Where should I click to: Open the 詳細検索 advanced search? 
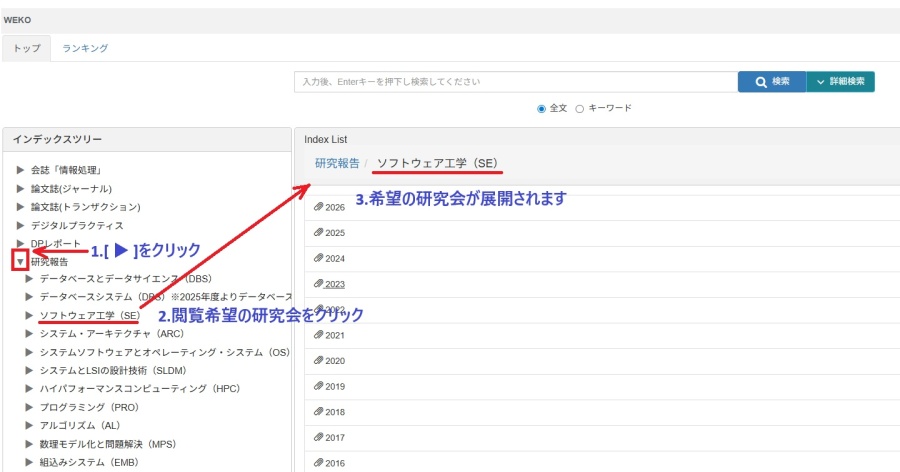(840, 82)
